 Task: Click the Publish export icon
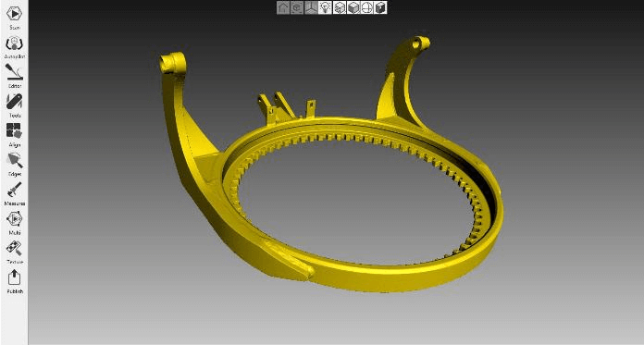pos(14,277)
